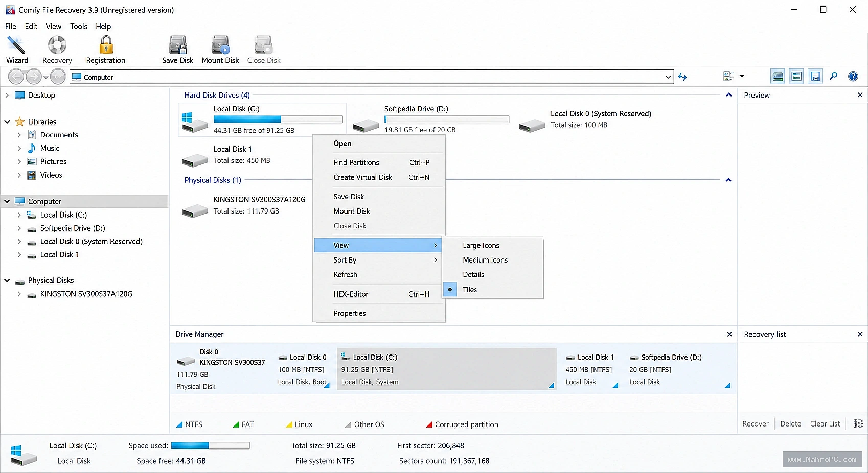
Task: Expand Local Disk (C:) tree node
Action: coord(19,215)
